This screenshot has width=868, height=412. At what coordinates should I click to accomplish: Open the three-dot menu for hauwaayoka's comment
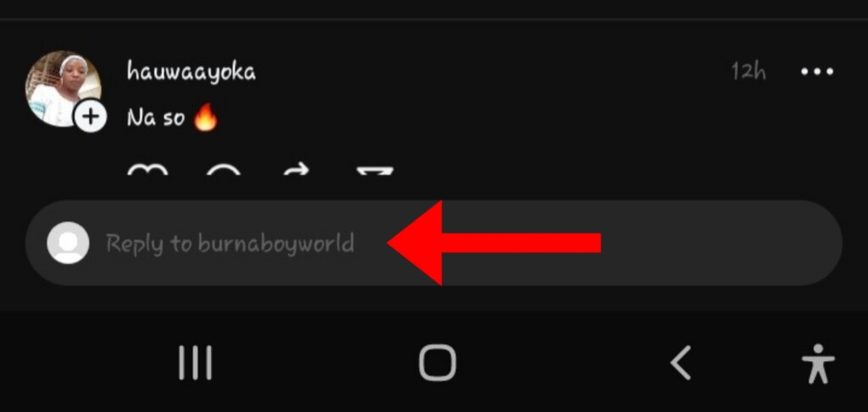817,71
